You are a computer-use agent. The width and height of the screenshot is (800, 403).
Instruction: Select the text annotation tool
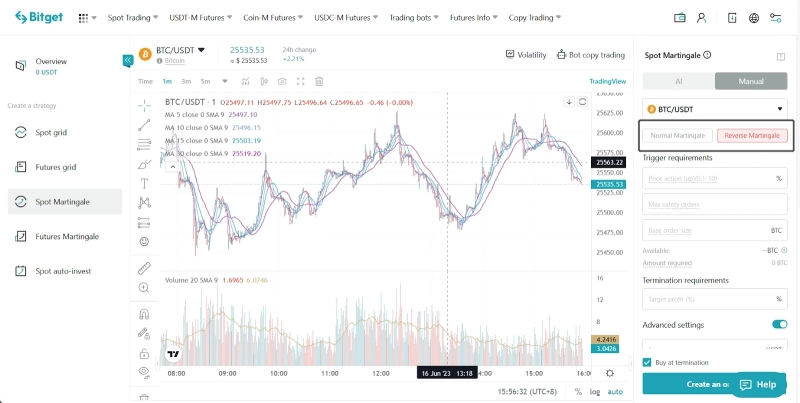click(144, 183)
